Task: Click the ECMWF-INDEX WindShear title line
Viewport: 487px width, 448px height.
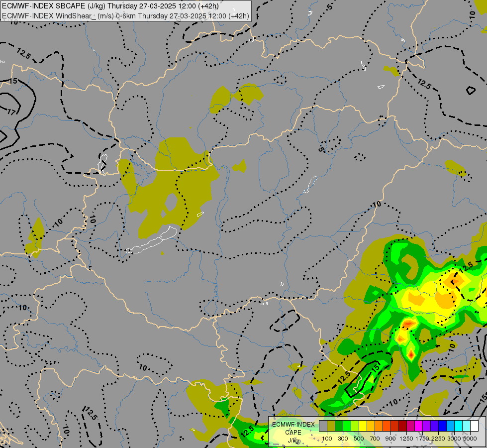Action: pos(125,16)
